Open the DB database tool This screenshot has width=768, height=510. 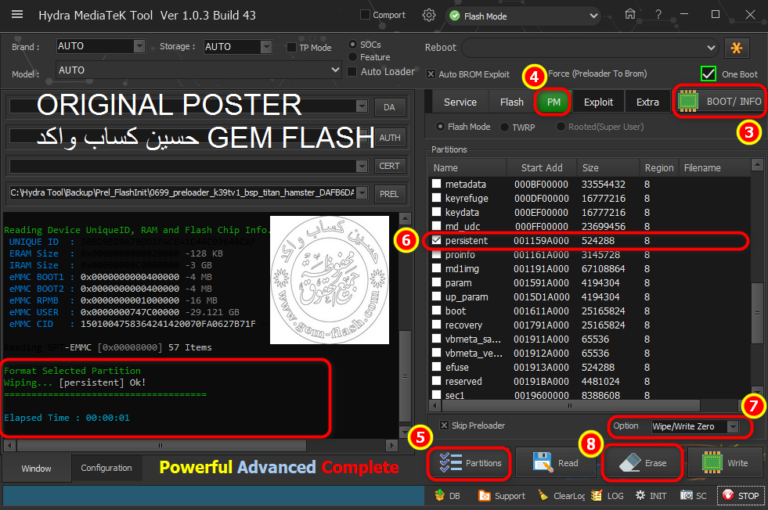click(x=449, y=496)
